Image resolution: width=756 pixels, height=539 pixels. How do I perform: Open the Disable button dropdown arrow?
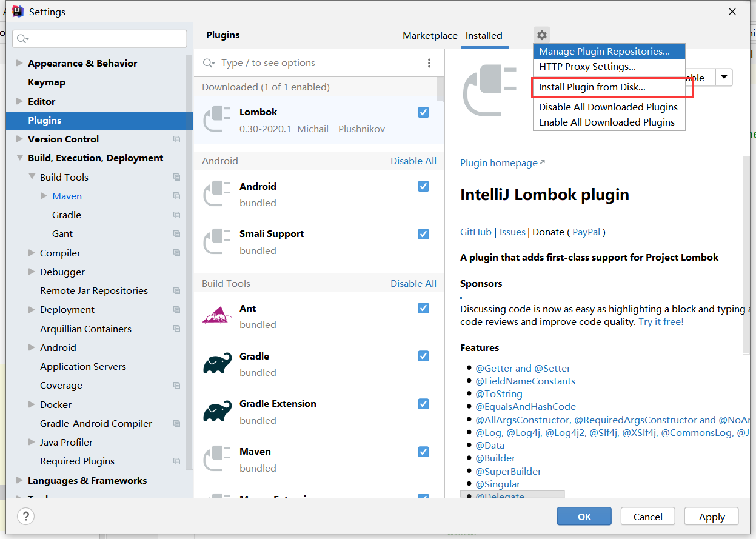724,78
